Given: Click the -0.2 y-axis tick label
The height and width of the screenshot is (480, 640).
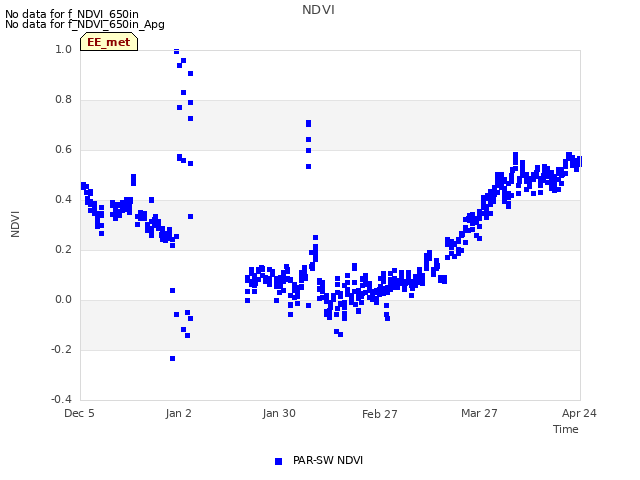Looking at the screenshot, I should tap(61, 349).
